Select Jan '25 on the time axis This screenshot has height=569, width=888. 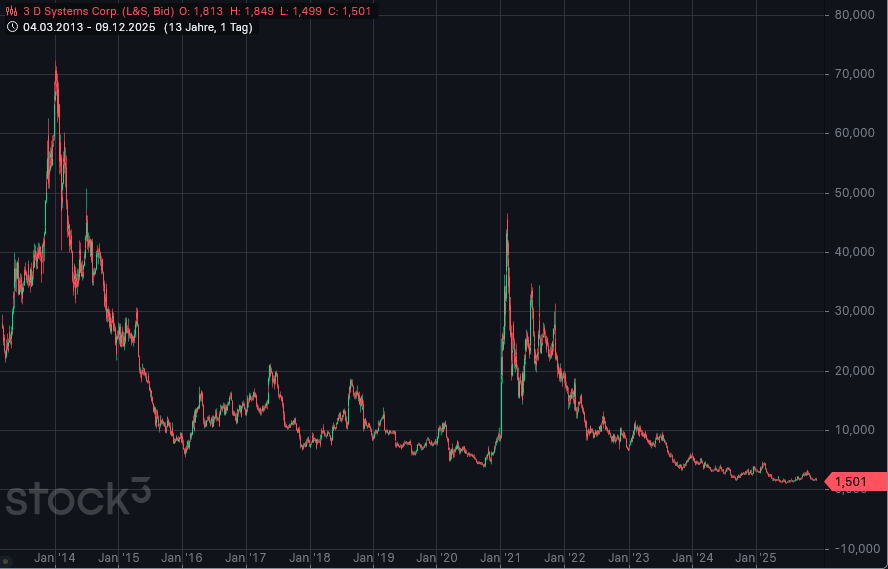tap(755, 557)
